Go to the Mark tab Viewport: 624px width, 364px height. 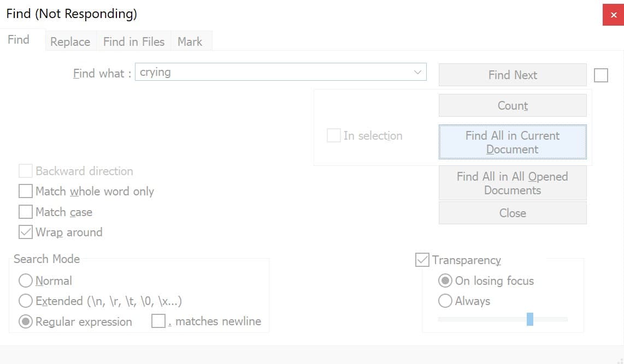pyautogui.click(x=190, y=41)
